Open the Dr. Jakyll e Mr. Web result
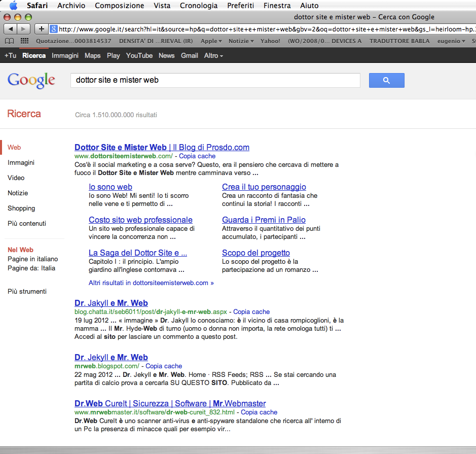Image resolution: width=476 pixels, height=454 pixels. pyautogui.click(x=111, y=303)
